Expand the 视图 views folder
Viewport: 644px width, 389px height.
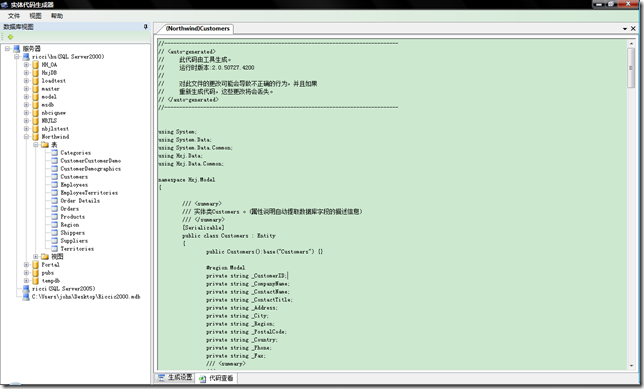click(36, 257)
